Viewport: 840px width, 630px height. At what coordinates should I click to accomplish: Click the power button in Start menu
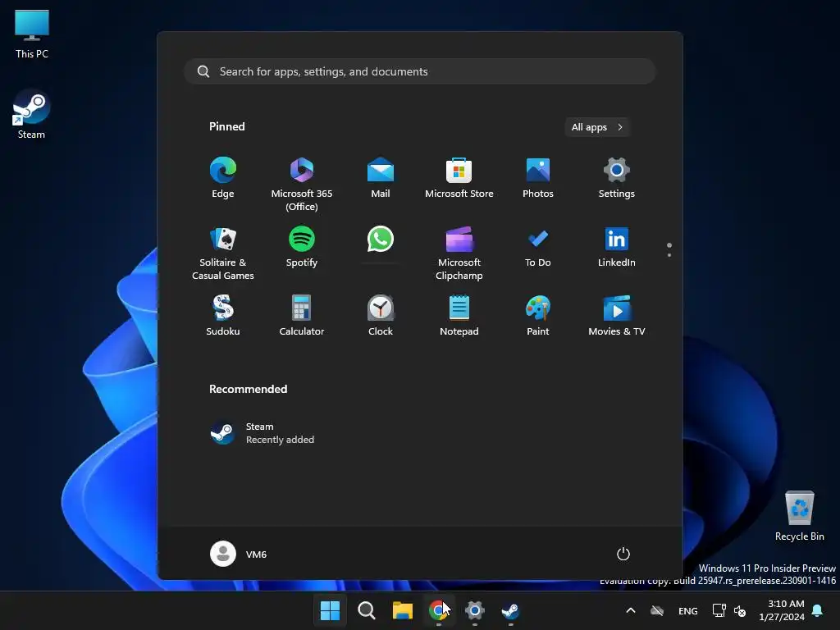[623, 554]
